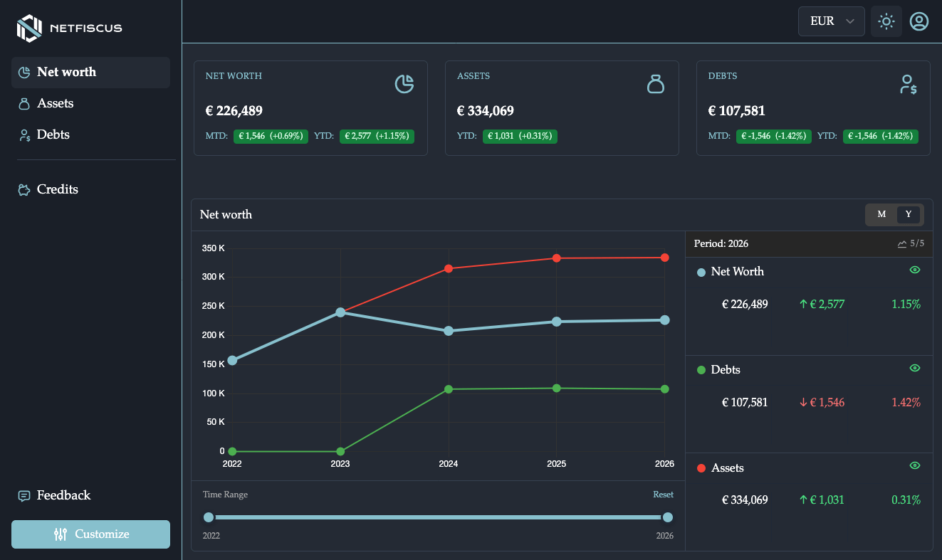Screen dimensions: 942x560
Task: Open the Customize panel
Action: (90, 534)
